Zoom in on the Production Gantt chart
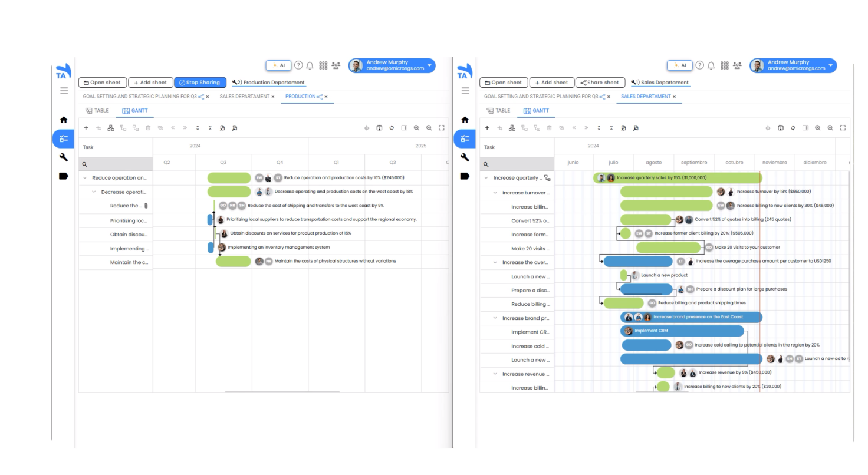868x475 pixels. tap(416, 128)
